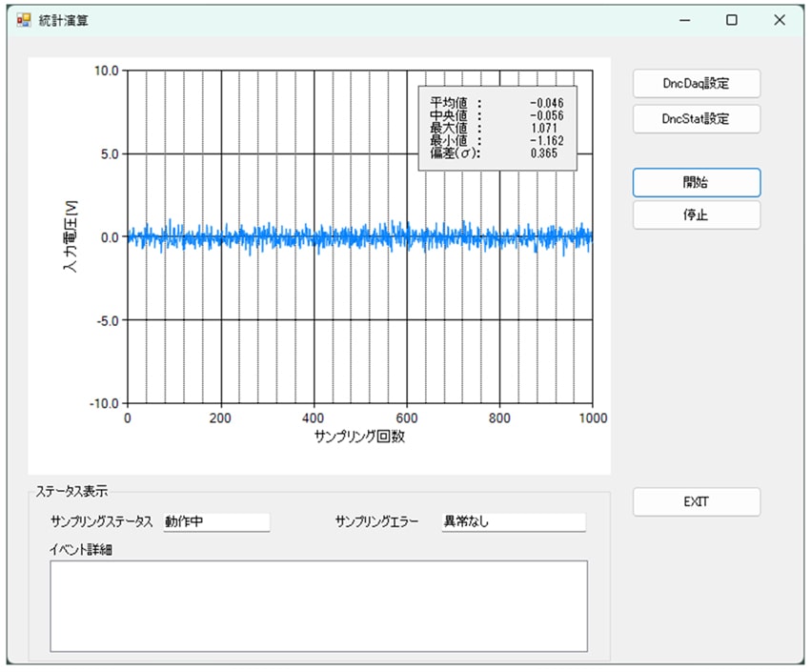Minimize the 統計演算 window

coord(684,20)
